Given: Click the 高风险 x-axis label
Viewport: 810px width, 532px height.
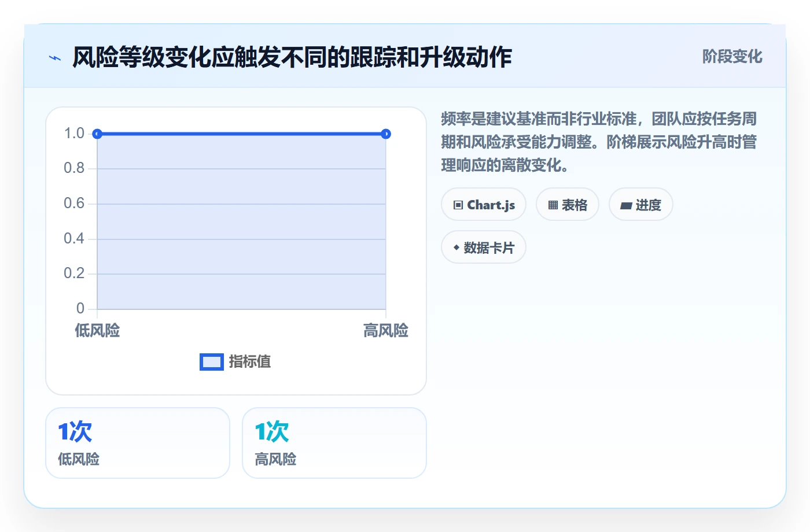Looking at the screenshot, I should 386,331.
